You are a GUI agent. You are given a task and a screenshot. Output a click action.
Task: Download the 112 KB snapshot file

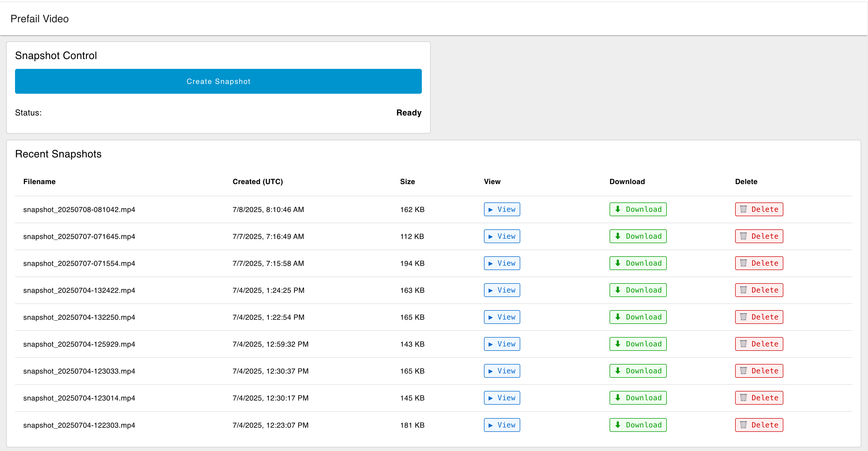[638, 236]
